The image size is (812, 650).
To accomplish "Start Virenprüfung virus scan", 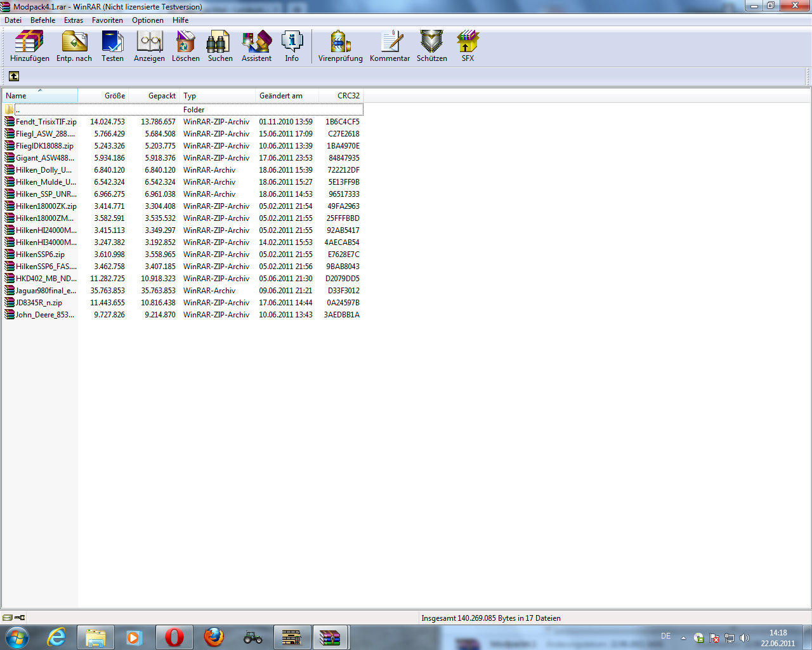I will [x=341, y=46].
